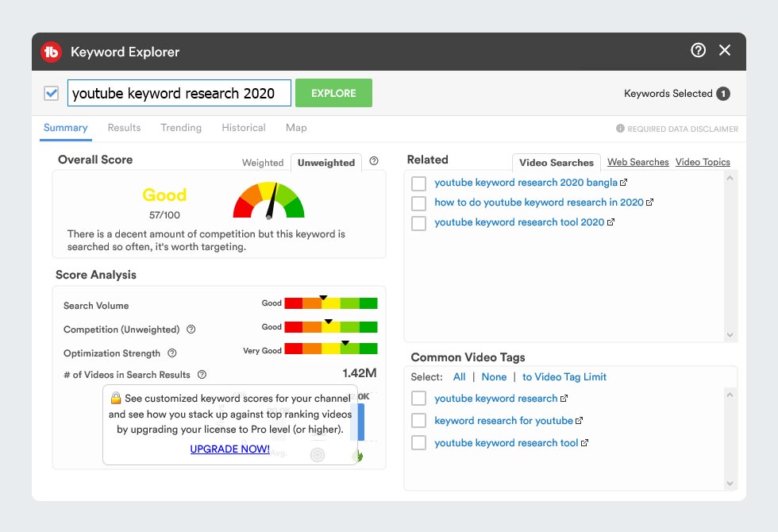Click the green EXPLORE button
The image size is (778, 532).
tap(333, 93)
